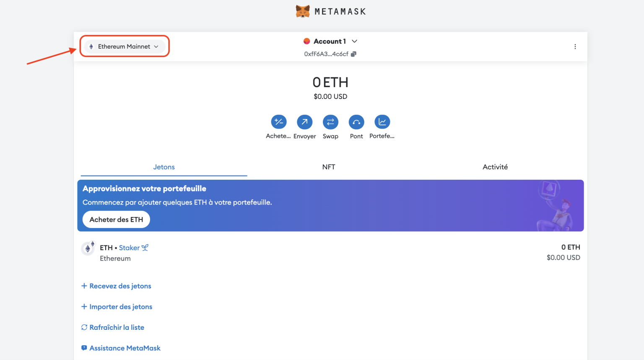Click the Ethereum diamond network icon
This screenshot has width=644, height=360.
91,47
